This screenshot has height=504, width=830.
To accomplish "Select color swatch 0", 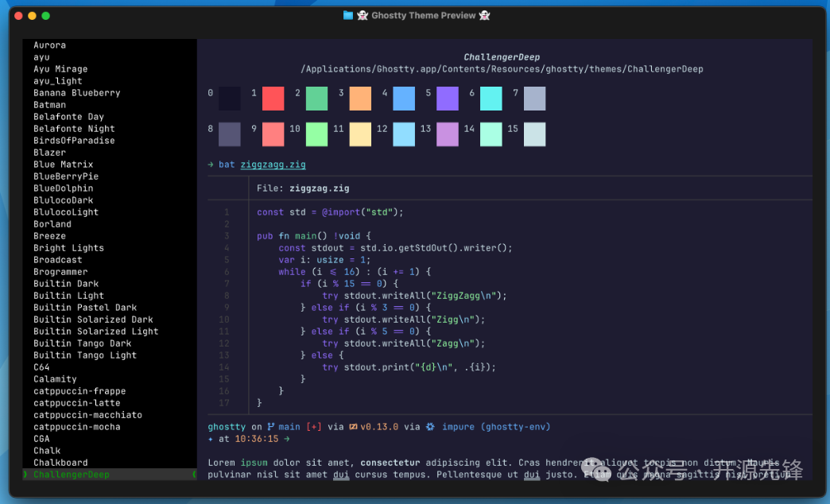I will click(x=230, y=99).
